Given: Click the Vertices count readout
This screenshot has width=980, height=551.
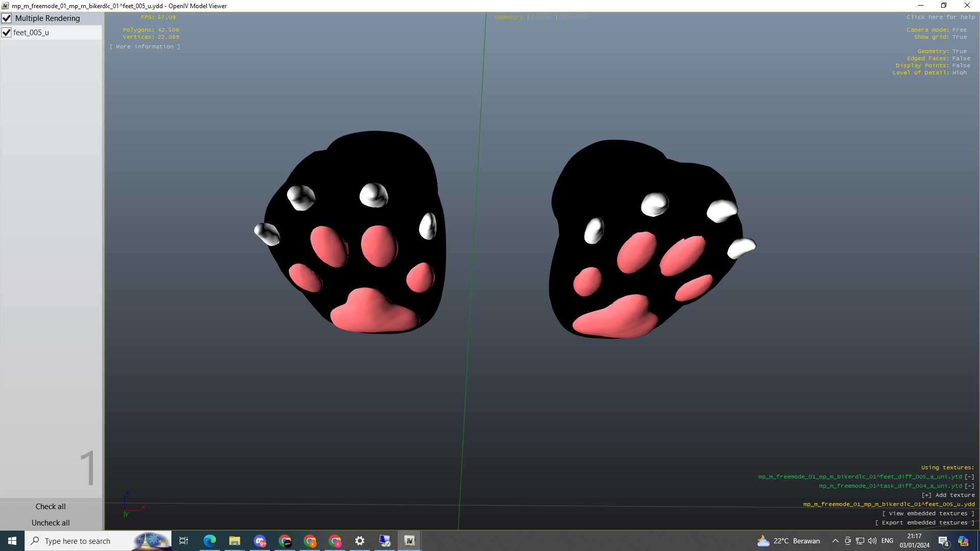Looking at the screenshot, I should (151, 37).
